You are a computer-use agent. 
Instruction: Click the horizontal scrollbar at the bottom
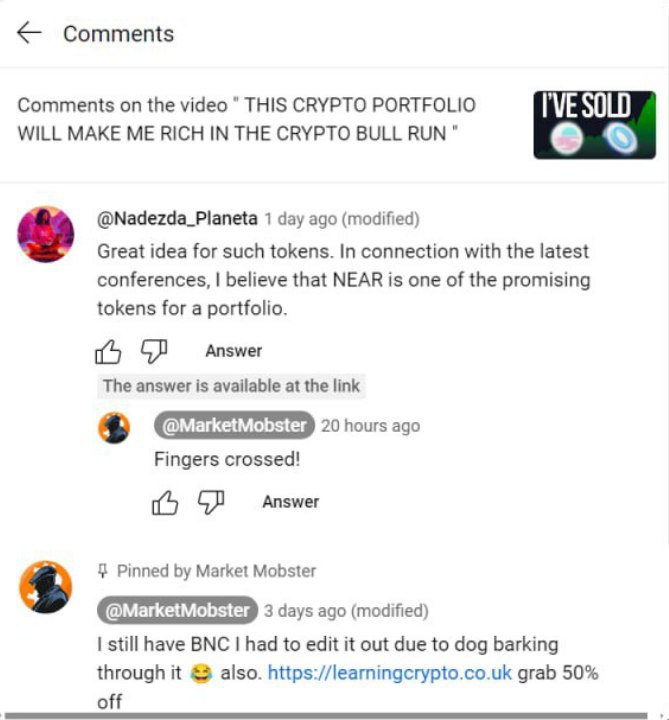click(326, 715)
